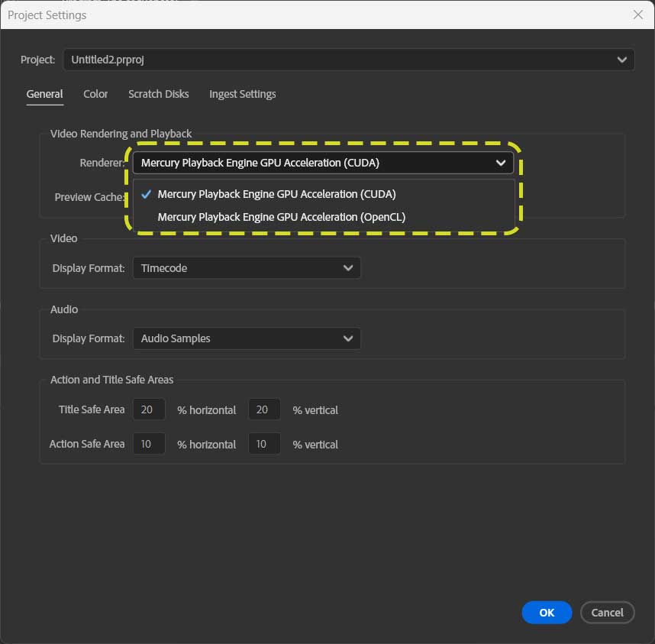Close the Project Settings dialog with X
Image resolution: width=655 pixels, height=644 pixels.
[638, 15]
